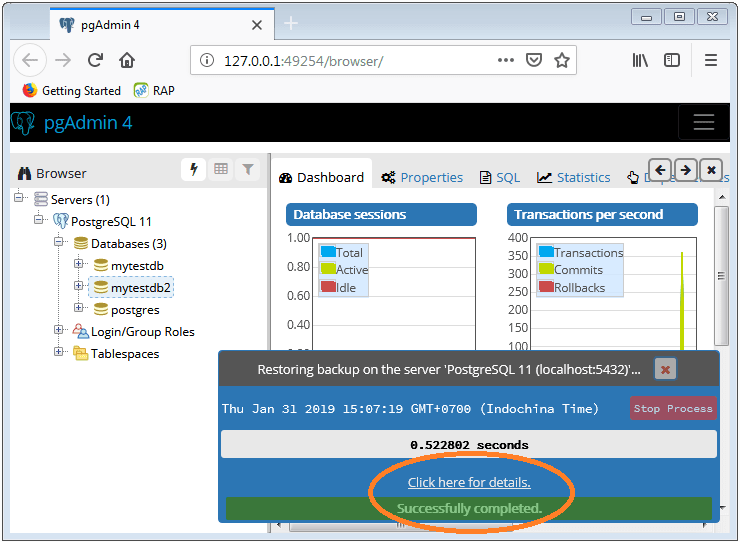This screenshot has width=740, height=542.
Task: Select the postgres database
Action: (135, 310)
